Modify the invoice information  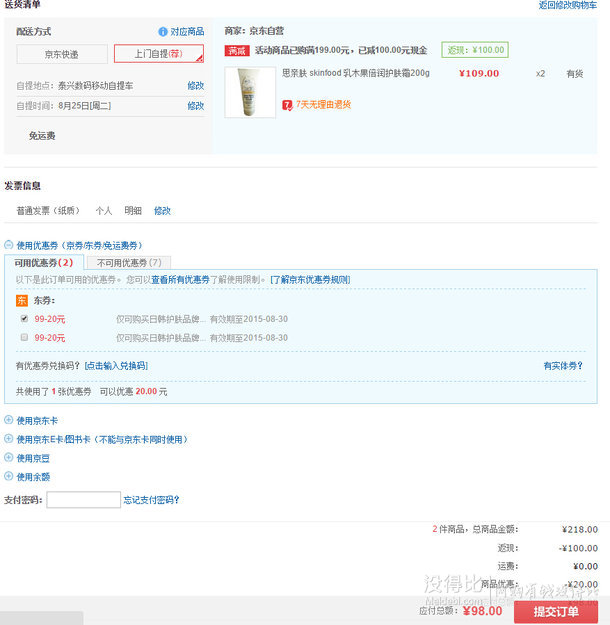[162, 210]
